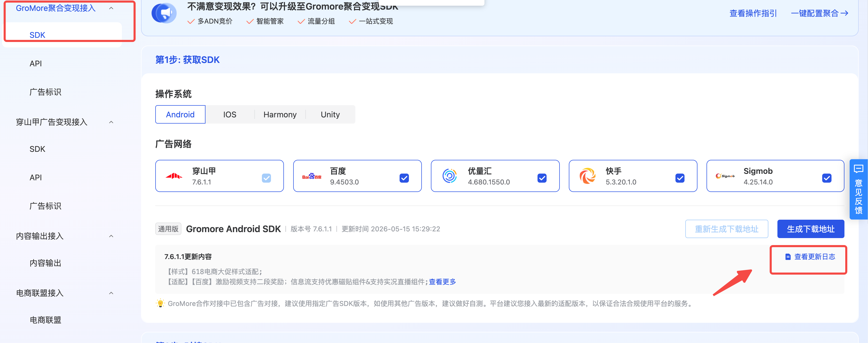Click the Sigmob version 4.25.14.0 text
Viewport: 868px width, 343px height.
pos(758,182)
